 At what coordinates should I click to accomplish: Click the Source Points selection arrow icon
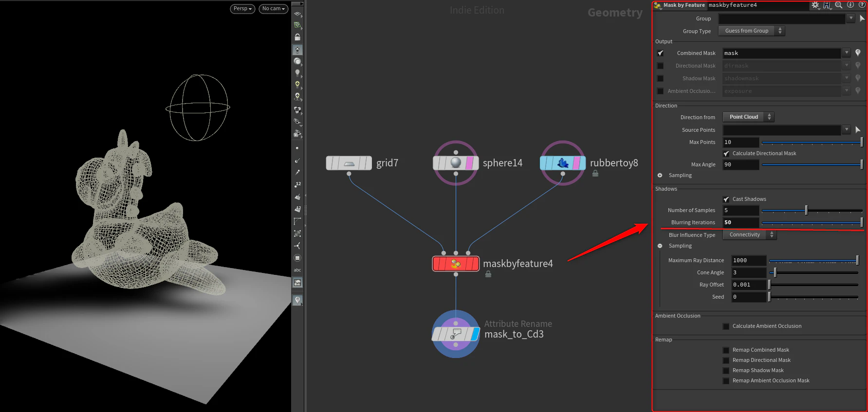[858, 130]
